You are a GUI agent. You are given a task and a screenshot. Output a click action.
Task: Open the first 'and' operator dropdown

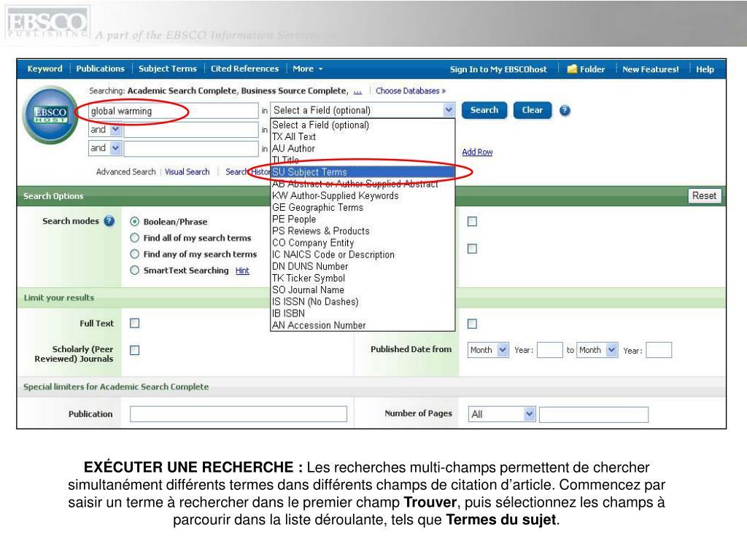[x=116, y=129]
